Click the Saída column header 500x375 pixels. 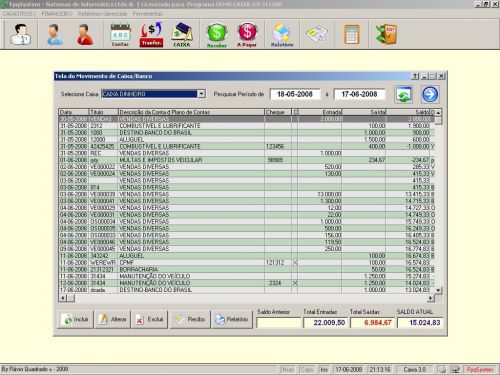click(x=364, y=112)
